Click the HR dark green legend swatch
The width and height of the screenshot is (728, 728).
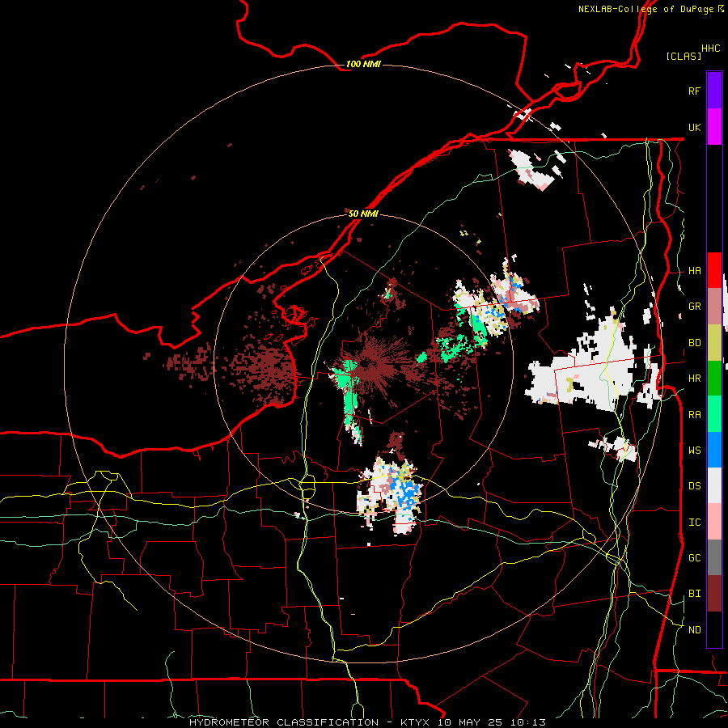pos(714,379)
